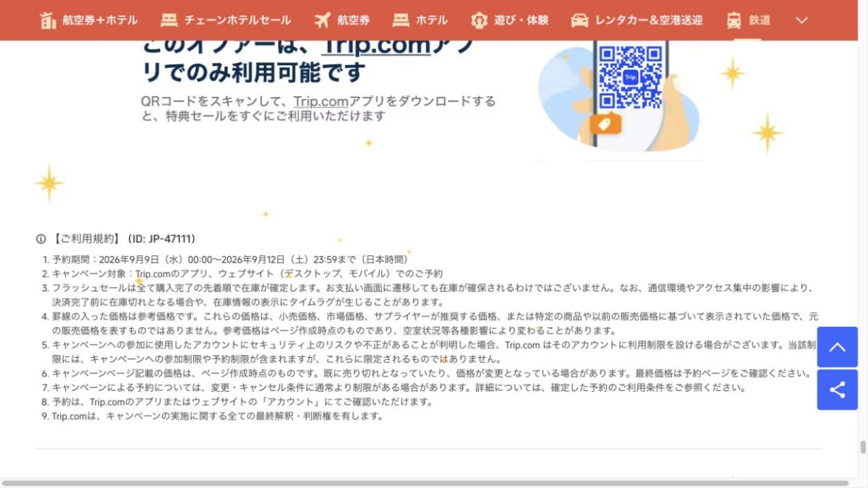Click the 航空券+ホテル package icon
This screenshot has width=868, height=488.
(48, 20)
